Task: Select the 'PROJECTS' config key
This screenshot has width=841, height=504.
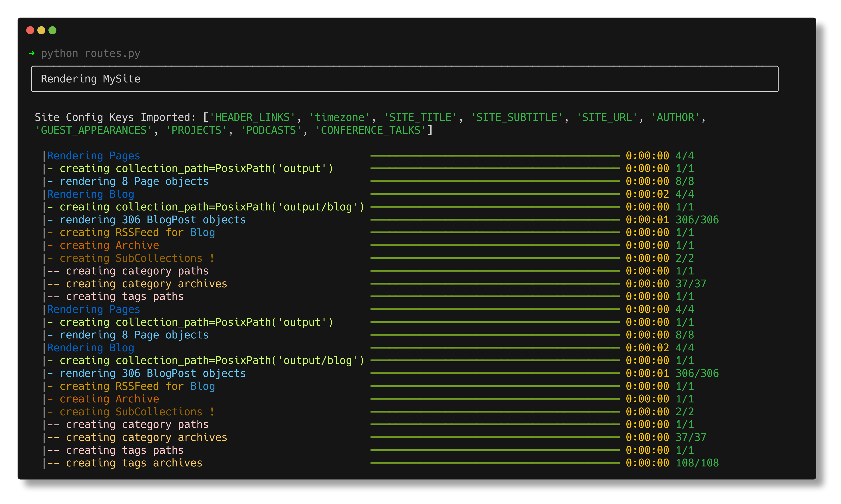Action: 197,130
